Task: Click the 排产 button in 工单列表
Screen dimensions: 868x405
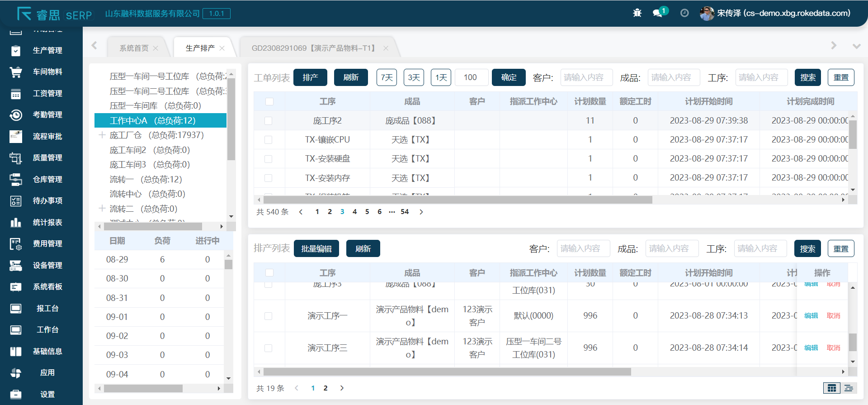Action: click(310, 77)
